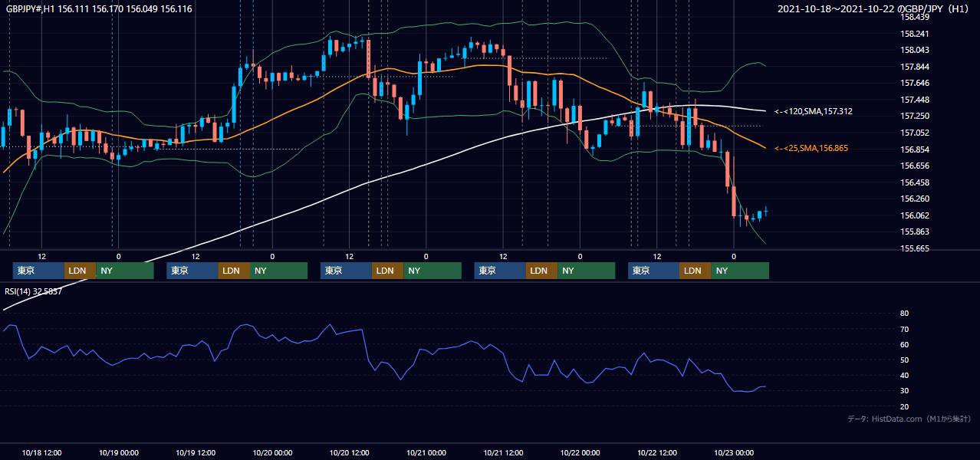The width and height of the screenshot is (980, 460).
Task: Click price axis value 158.043
Action: point(915,50)
